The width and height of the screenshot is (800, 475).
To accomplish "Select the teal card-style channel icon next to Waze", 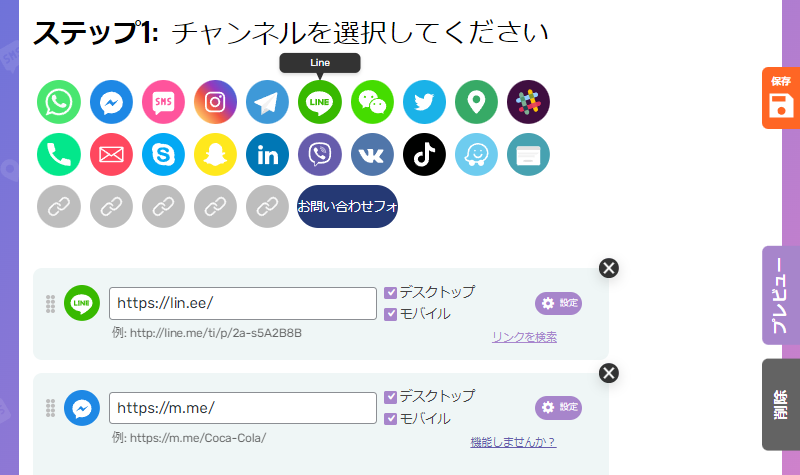I will pos(529,155).
